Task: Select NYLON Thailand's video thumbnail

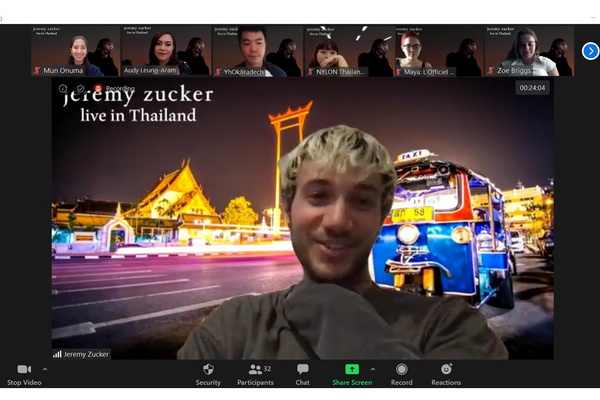Action: (349, 51)
